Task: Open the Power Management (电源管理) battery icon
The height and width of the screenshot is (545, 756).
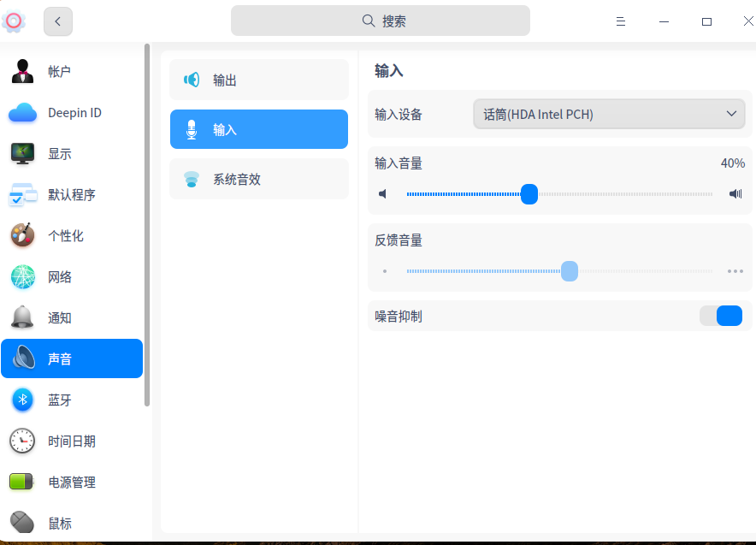Action: 21,482
